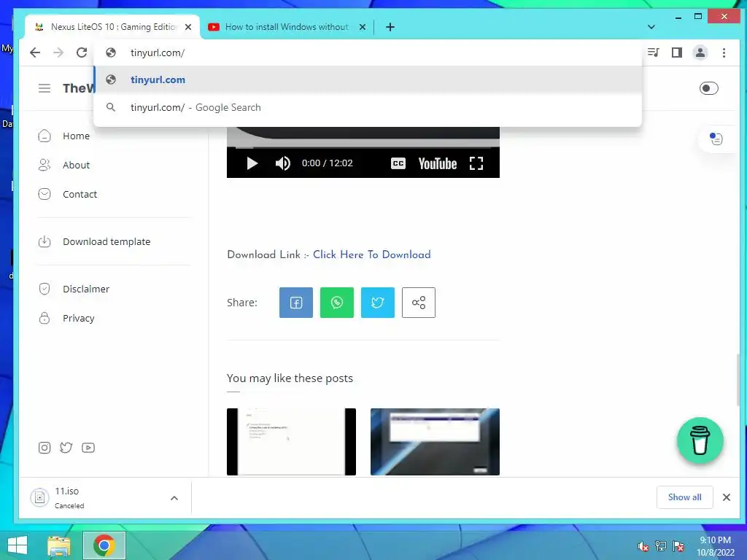Toggle video closed captions
The width and height of the screenshot is (747, 560).
(x=398, y=163)
